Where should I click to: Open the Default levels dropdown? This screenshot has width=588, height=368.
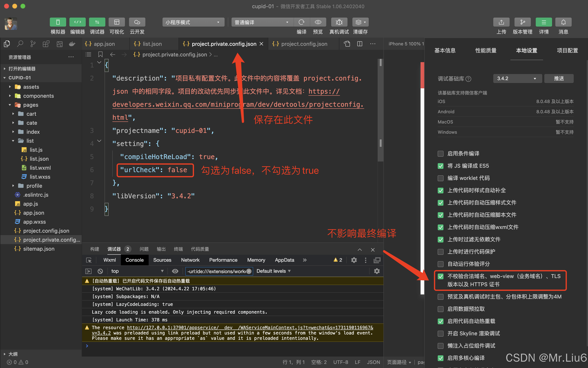pyautogui.click(x=274, y=271)
